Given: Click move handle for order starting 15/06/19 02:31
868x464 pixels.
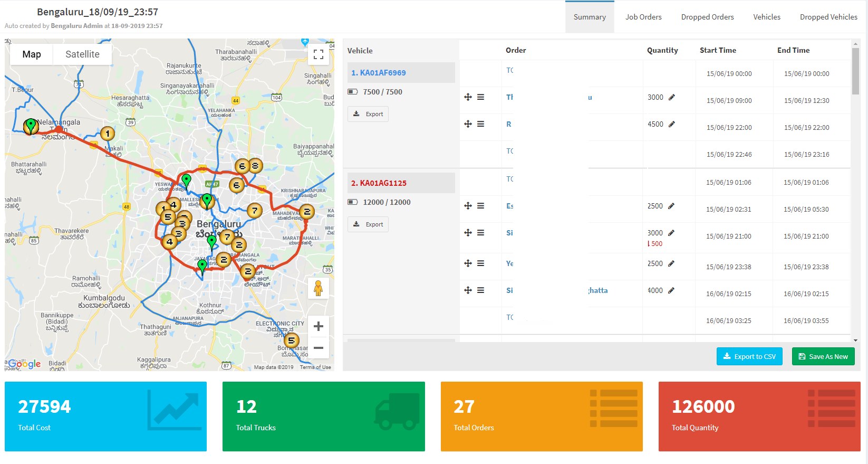Looking at the screenshot, I should [x=468, y=206].
